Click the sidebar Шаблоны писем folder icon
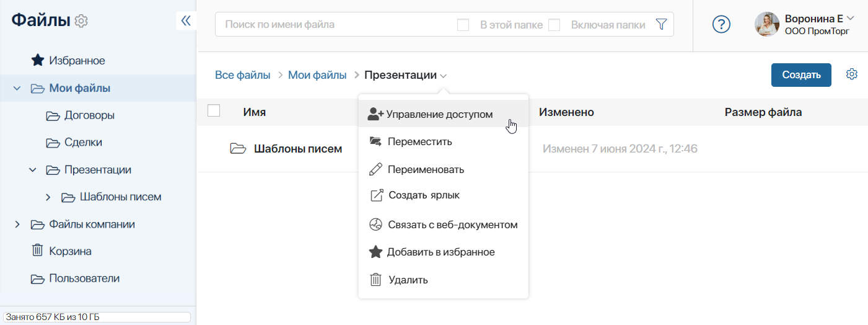The image size is (868, 325). tap(68, 197)
